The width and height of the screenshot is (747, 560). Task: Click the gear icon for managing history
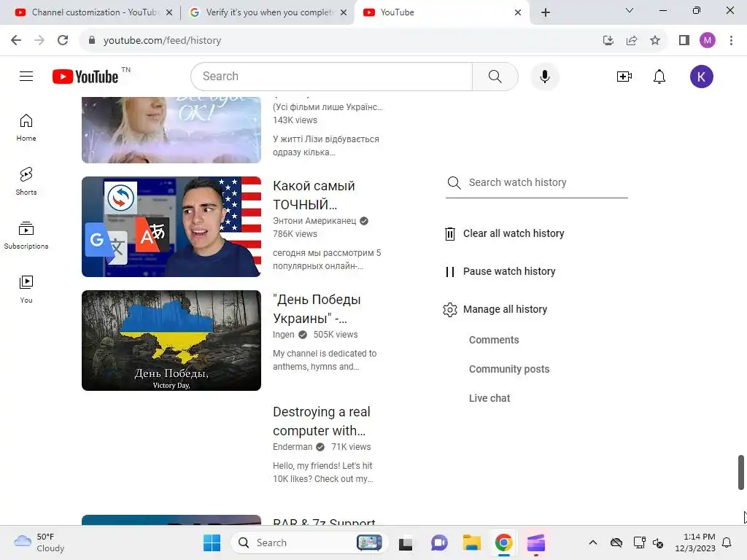tap(449, 309)
